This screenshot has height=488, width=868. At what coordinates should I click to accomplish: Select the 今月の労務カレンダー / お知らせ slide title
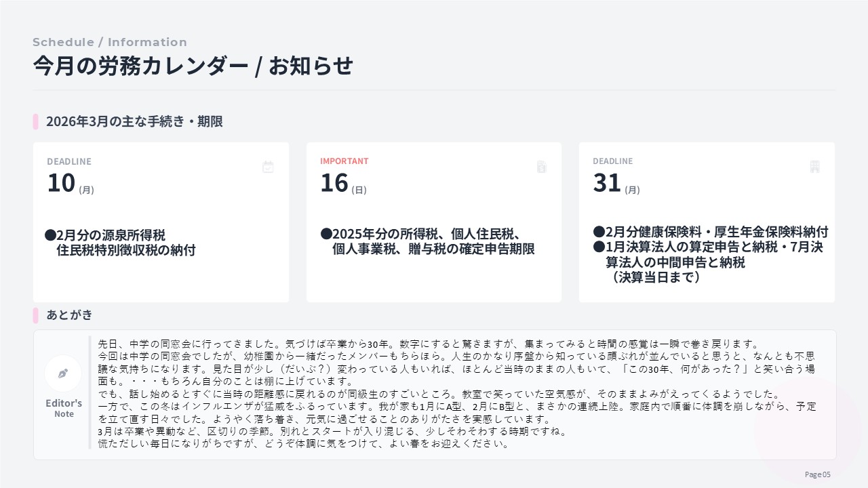tap(193, 66)
